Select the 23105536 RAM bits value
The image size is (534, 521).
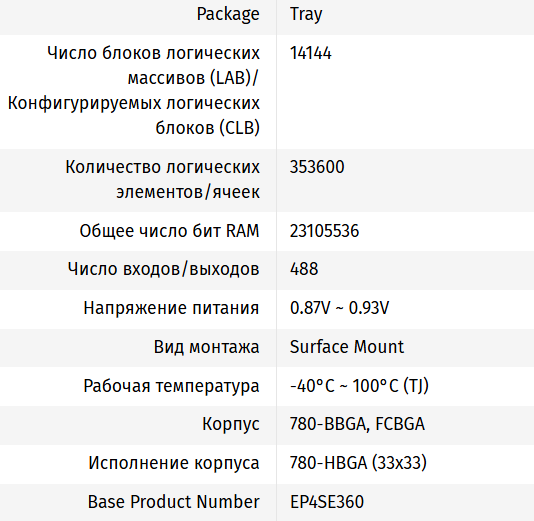324,231
